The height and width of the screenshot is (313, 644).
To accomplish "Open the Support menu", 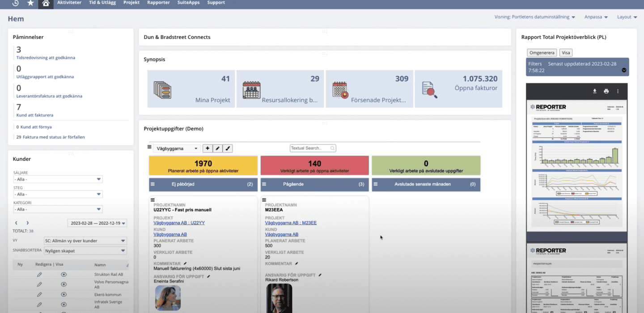I will (216, 3).
